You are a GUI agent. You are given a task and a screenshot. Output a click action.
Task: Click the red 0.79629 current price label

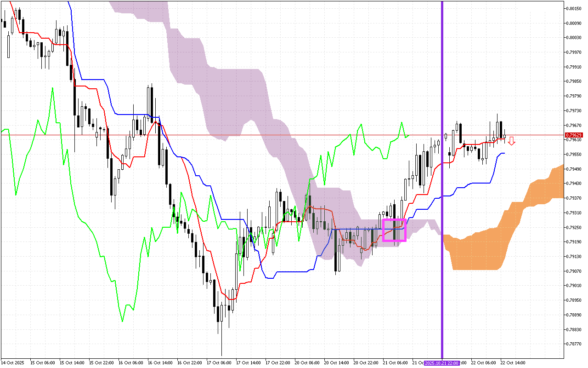(573, 135)
